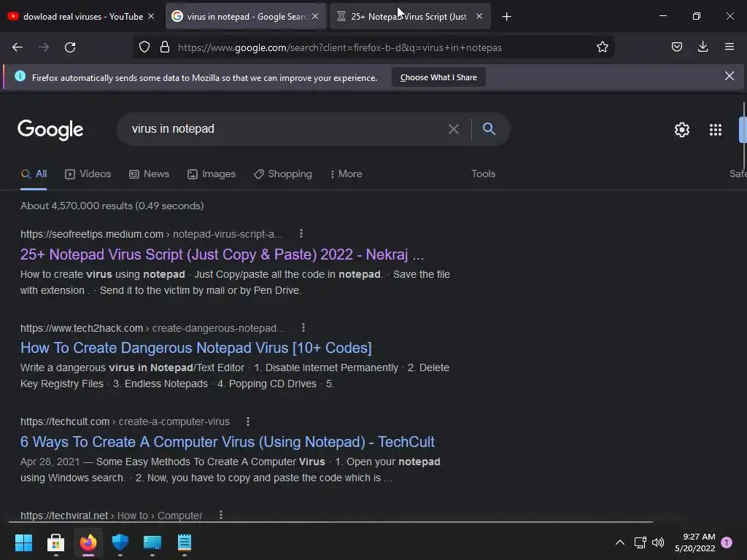This screenshot has height=560, width=747.
Task: Select the All results filter
Action: [x=34, y=174]
